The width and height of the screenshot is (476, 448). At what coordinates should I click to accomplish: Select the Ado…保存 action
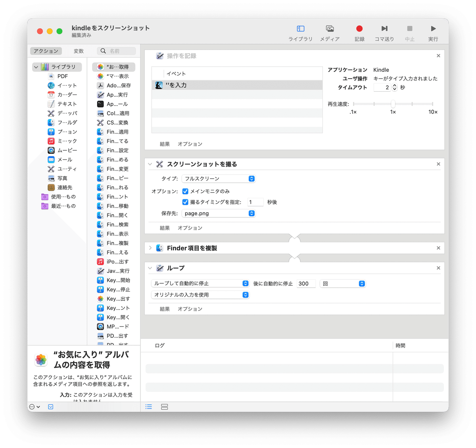pyautogui.click(x=113, y=85)
